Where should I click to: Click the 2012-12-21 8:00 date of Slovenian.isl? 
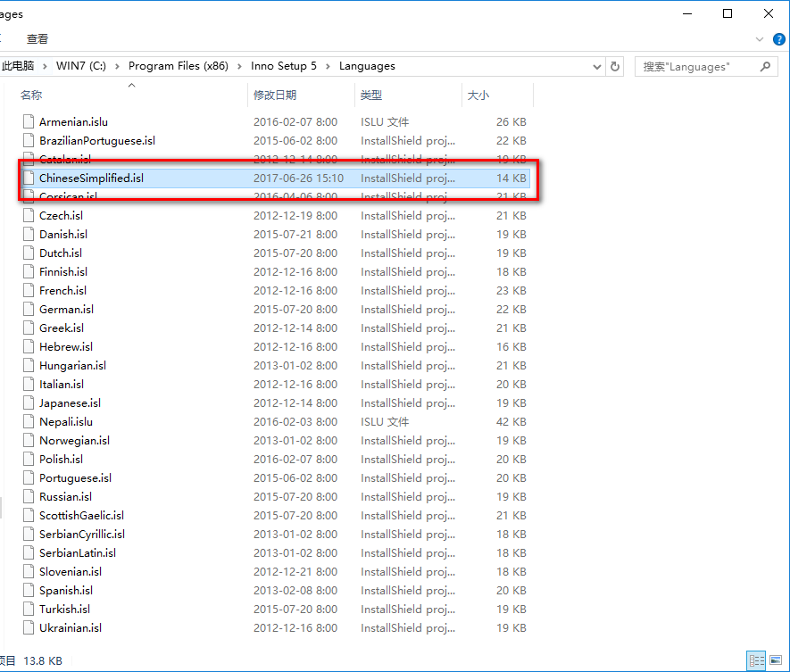(x=295, y=571)
